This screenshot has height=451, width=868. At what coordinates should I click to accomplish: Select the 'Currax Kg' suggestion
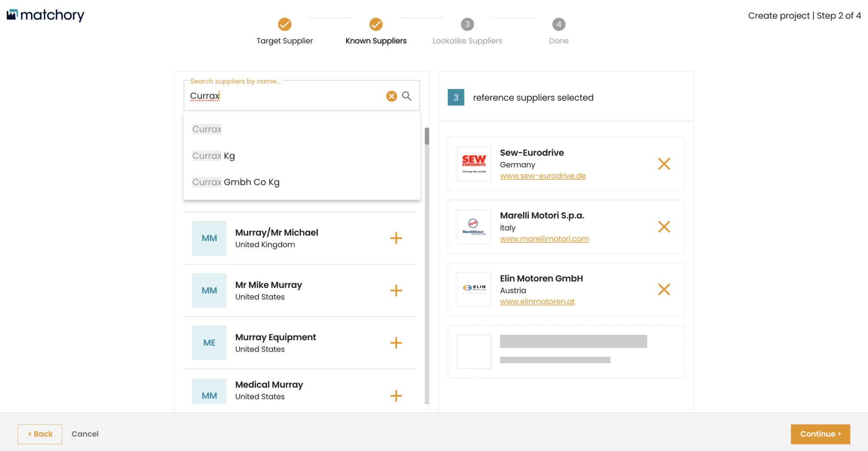(302, 156)
